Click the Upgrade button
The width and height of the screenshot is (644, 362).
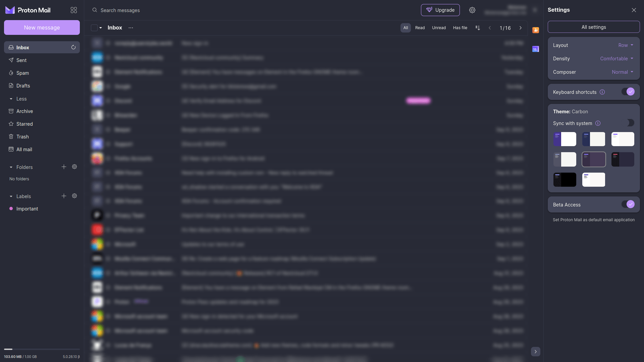coord(440,10)
